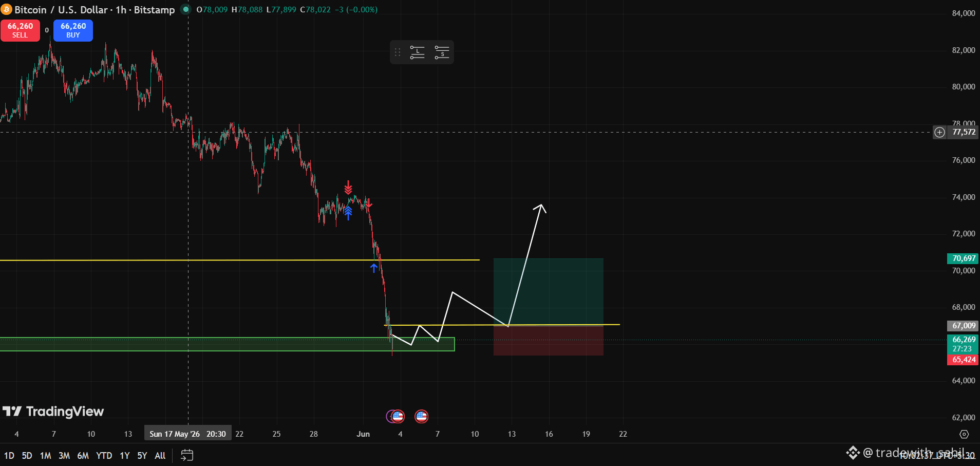Set time range to 1D

(9, 456)
